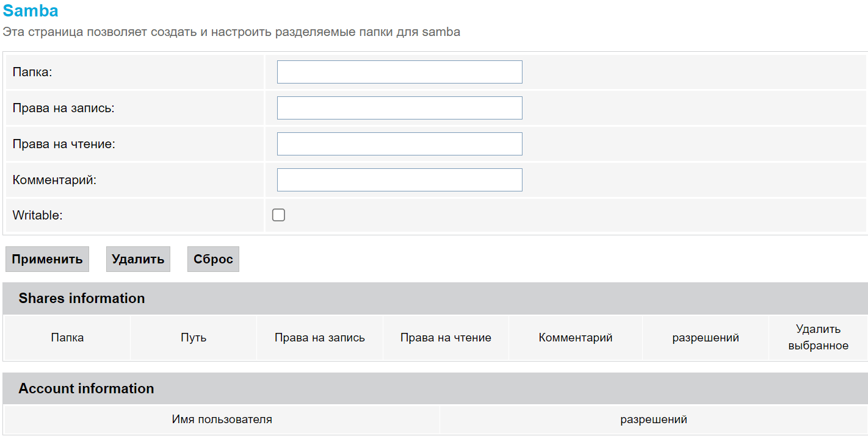The width and height of the screenshot is (868, 439).
Task: Click the Shares information section header
Action: (x=82, y=298)
